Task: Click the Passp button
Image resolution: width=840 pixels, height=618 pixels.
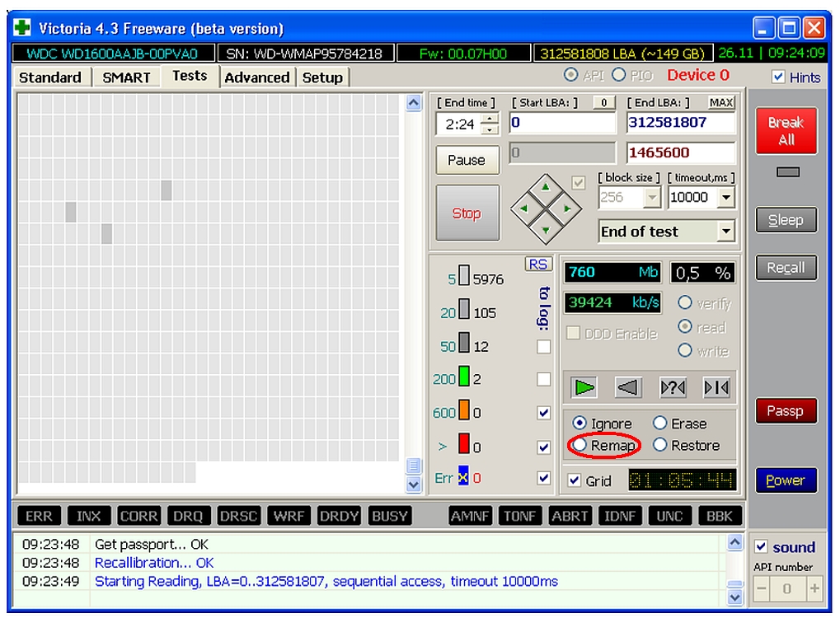Action: pyautogui.click(x=786, y=410)
